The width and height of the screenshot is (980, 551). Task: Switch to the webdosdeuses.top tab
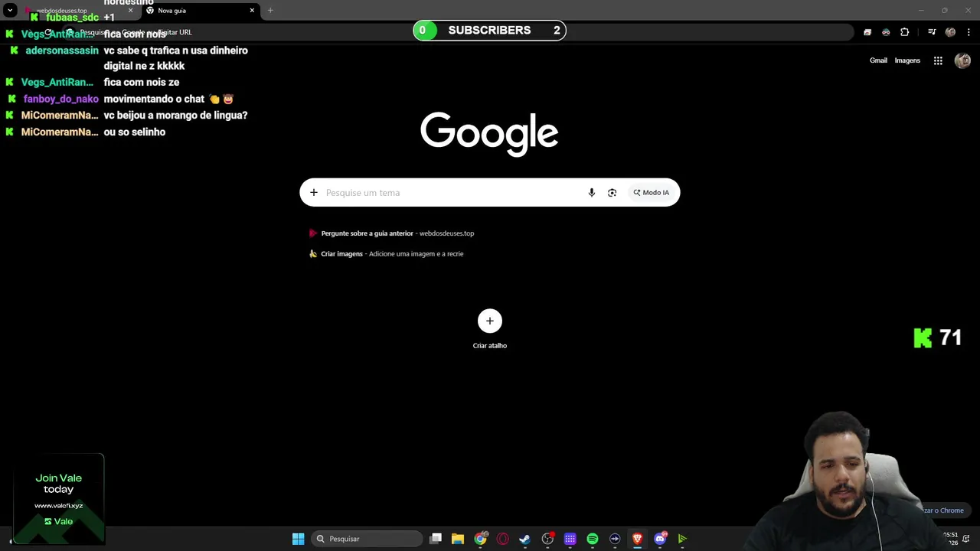pyautogui.click(x=78, y=11)
